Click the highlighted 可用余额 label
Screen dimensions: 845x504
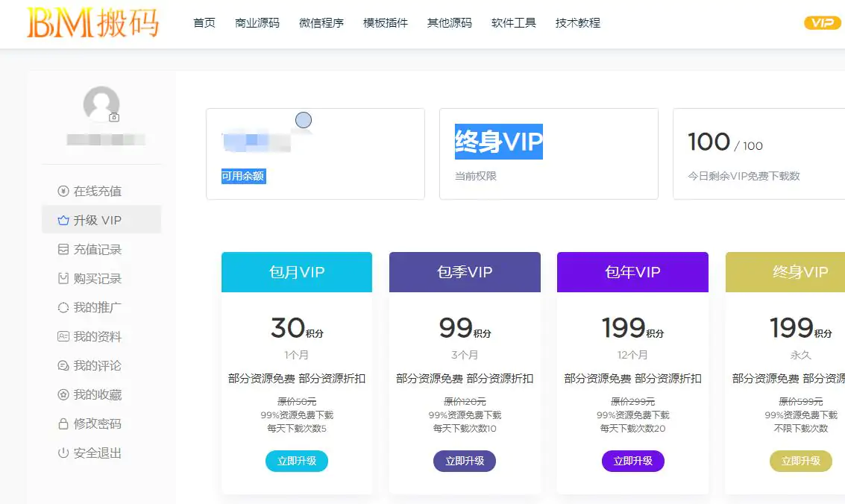(x=244, y=176)
